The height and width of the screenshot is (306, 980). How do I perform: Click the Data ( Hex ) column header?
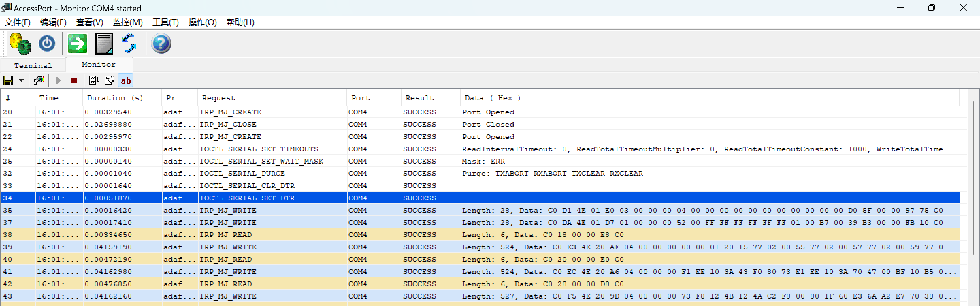tap(709, 98)
